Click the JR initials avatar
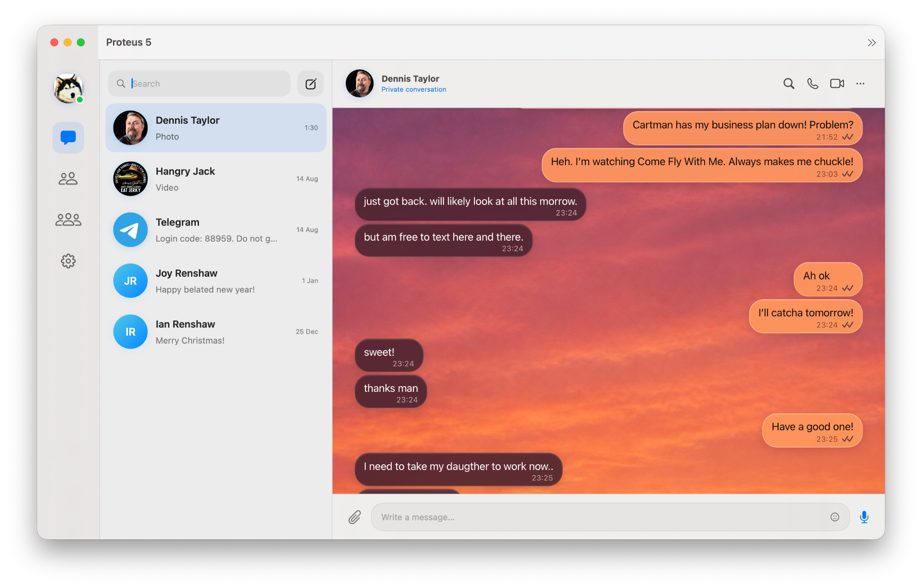 point(130,281)
